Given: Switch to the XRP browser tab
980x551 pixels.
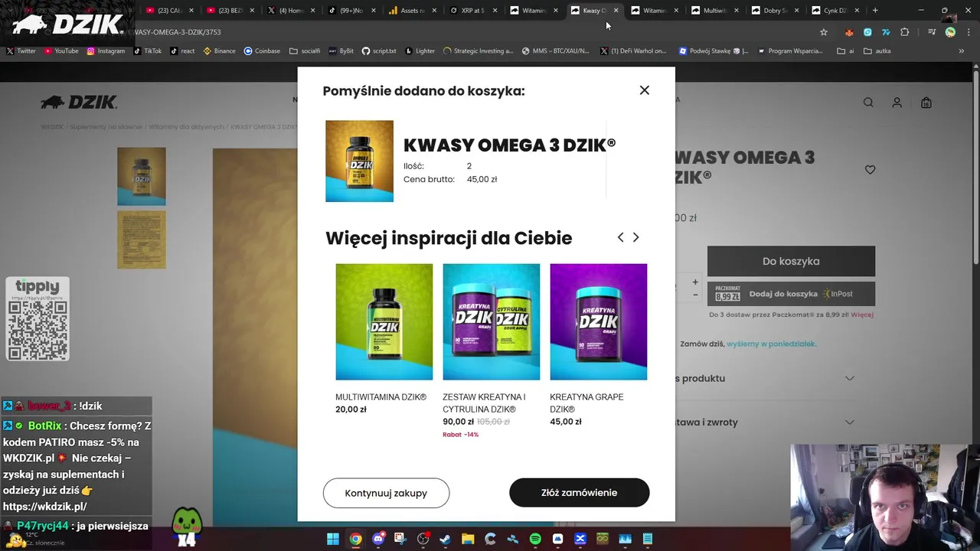Looking at the screenshot, I should [473, 11].
